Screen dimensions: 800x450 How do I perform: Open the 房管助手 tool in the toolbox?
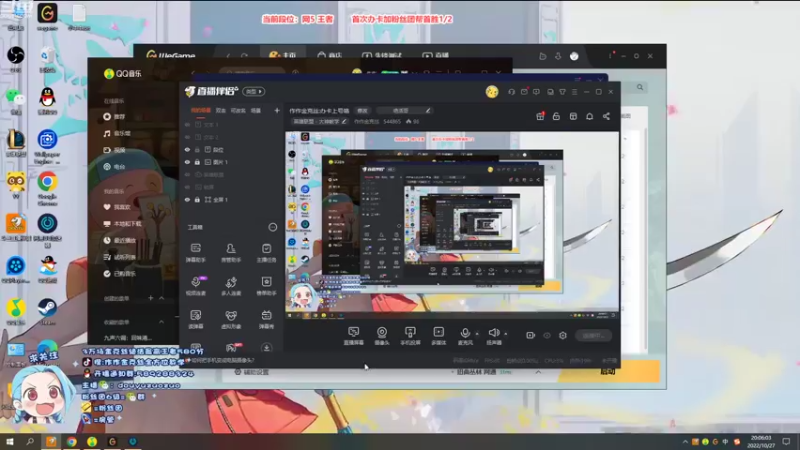tap(231, 252)
